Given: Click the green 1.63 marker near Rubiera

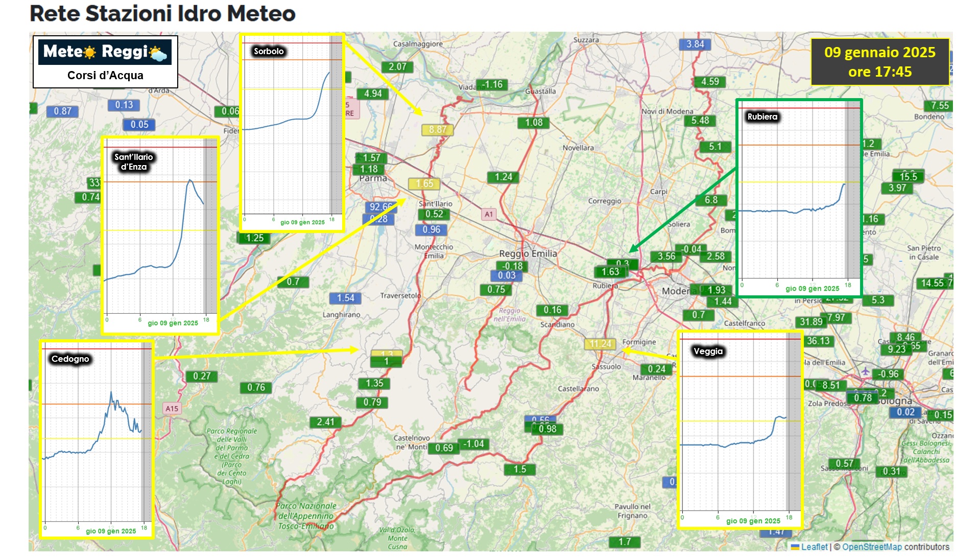Looking at the screenshot, I should pyautogui.click(x=610, y=272).
